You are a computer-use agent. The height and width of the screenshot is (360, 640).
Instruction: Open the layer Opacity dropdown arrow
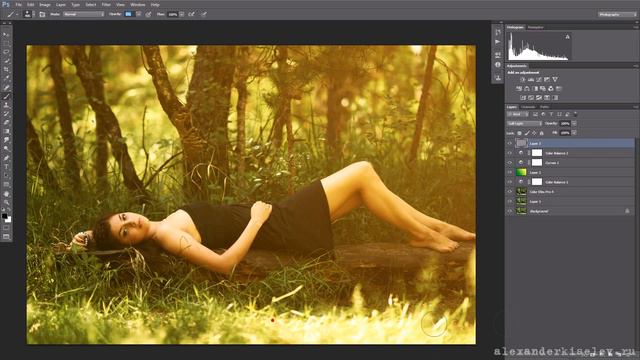pos(574,124)
